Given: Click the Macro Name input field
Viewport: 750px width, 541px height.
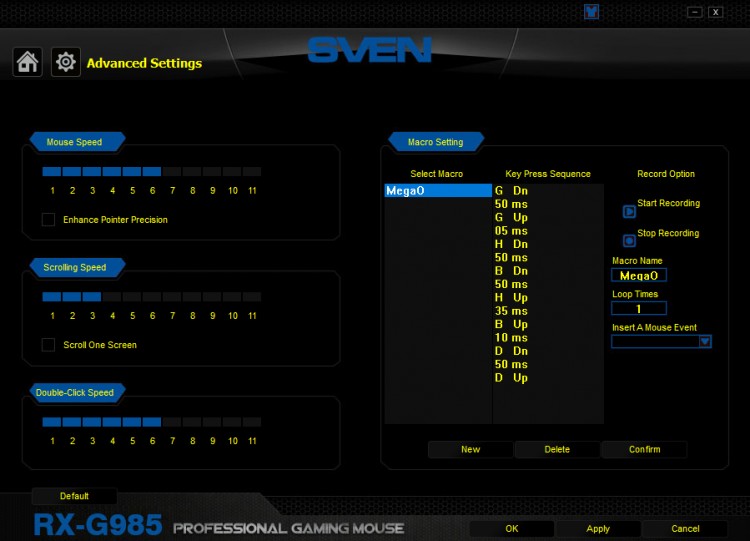Looking at the screenshot, I should pos(639,275).
